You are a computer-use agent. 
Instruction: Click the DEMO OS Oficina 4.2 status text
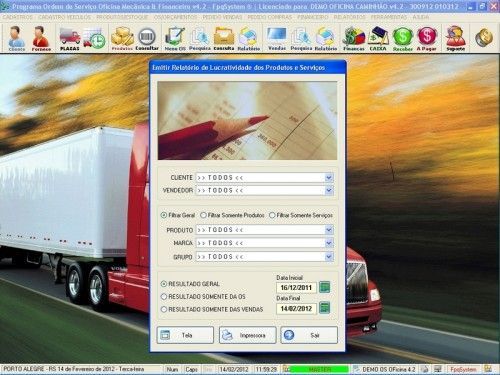pos(388,369)
